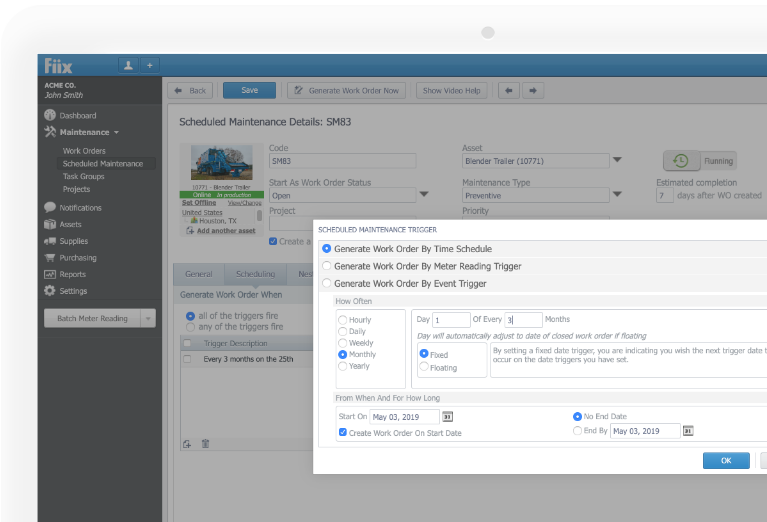Choose Weekly frequency
This screenshot has height=522, width=767.
pos(342,343)
